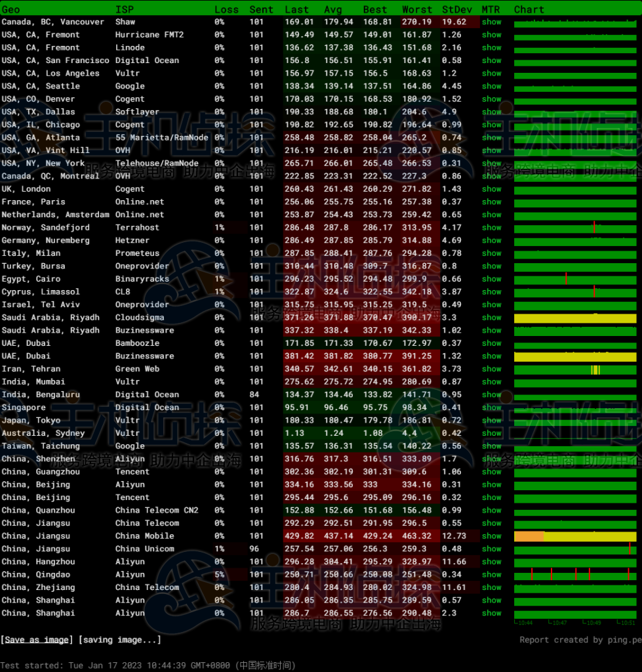Viewport: 642px width, 672px height.
Task: Click the Saudi Arabia Cloudsigma yellow chart bar
Action: pyautogui.click(x=575, y=318)
